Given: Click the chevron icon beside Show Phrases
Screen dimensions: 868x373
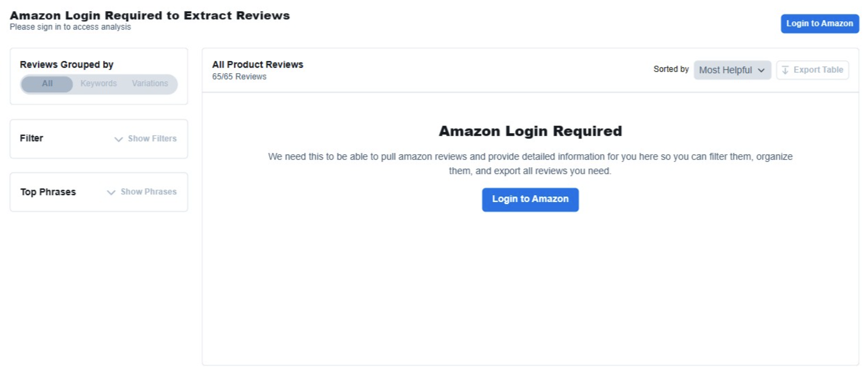Looking at the screenshot, I should [x=111, y=192].
